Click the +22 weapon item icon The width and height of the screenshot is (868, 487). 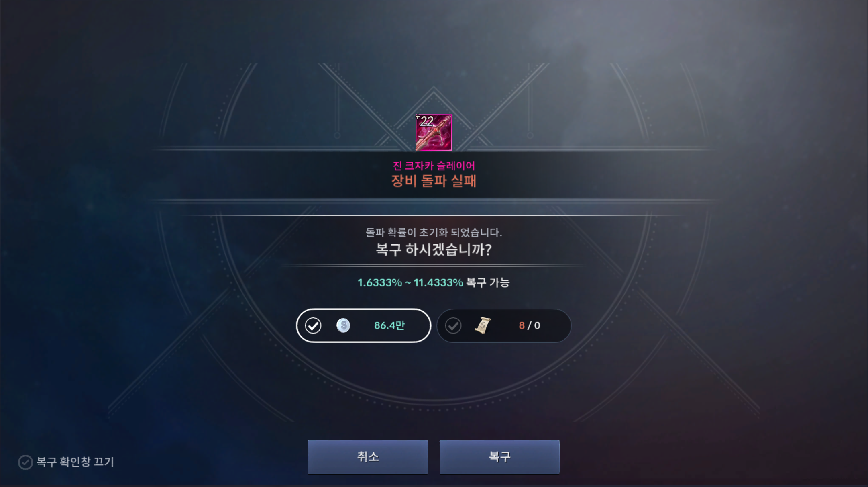point(434,133)
